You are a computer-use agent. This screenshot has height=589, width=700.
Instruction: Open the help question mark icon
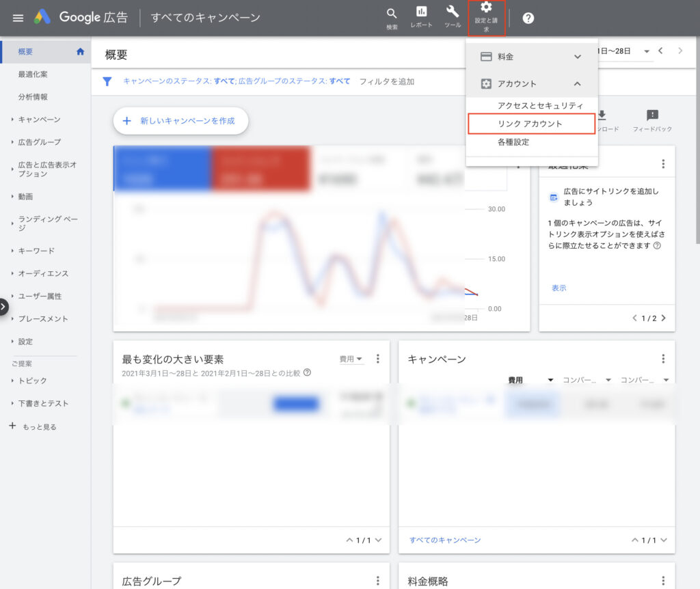coord(528,18)
